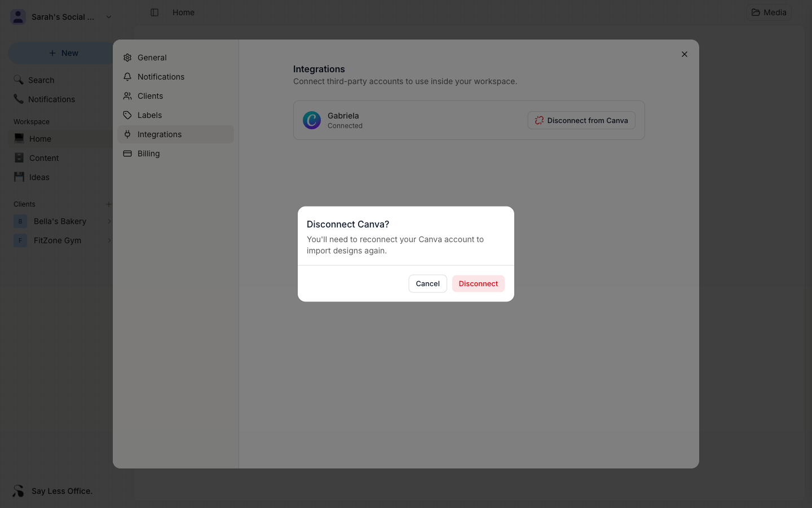Open the Media folder button
This screenshot has height=508, width=812.
769,12
